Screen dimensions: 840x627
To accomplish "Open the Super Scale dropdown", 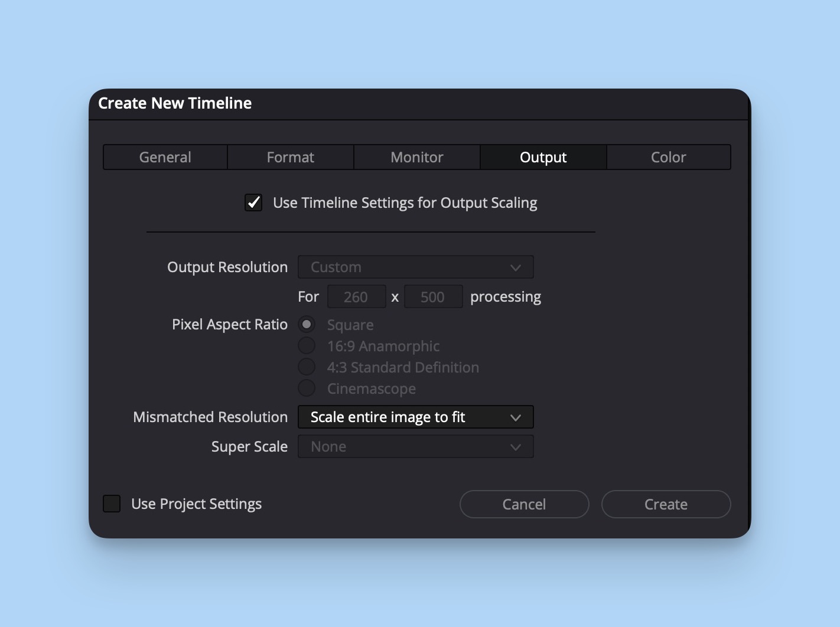I will [416, 446].
